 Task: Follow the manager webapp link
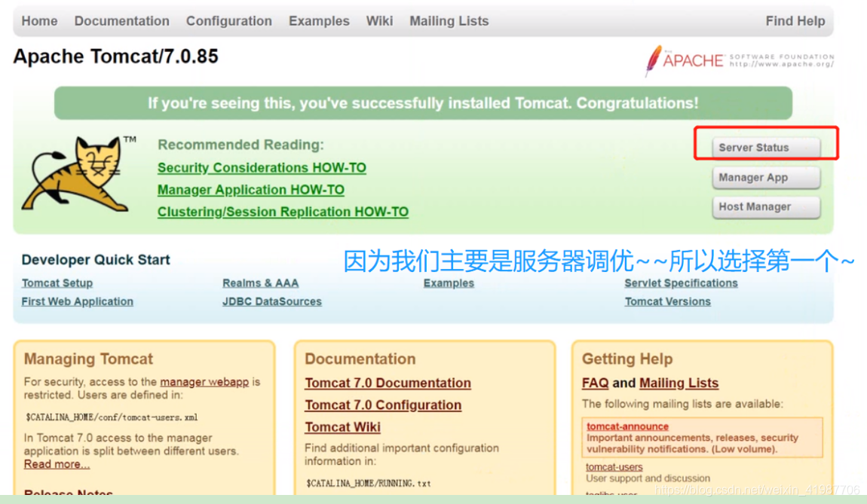(204, 382)
